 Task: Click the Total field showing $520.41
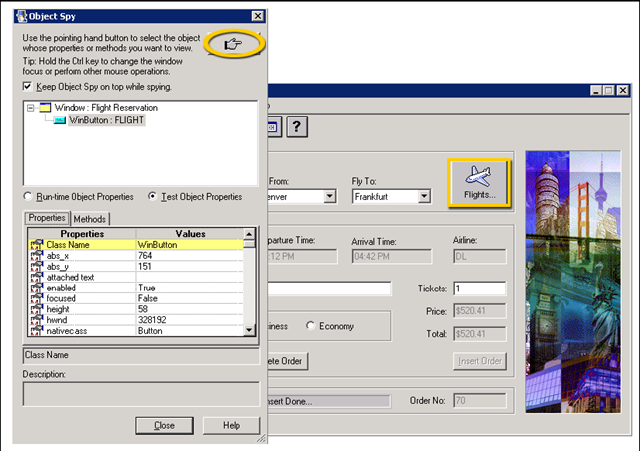pyautogui.click(x=480, y=334)
